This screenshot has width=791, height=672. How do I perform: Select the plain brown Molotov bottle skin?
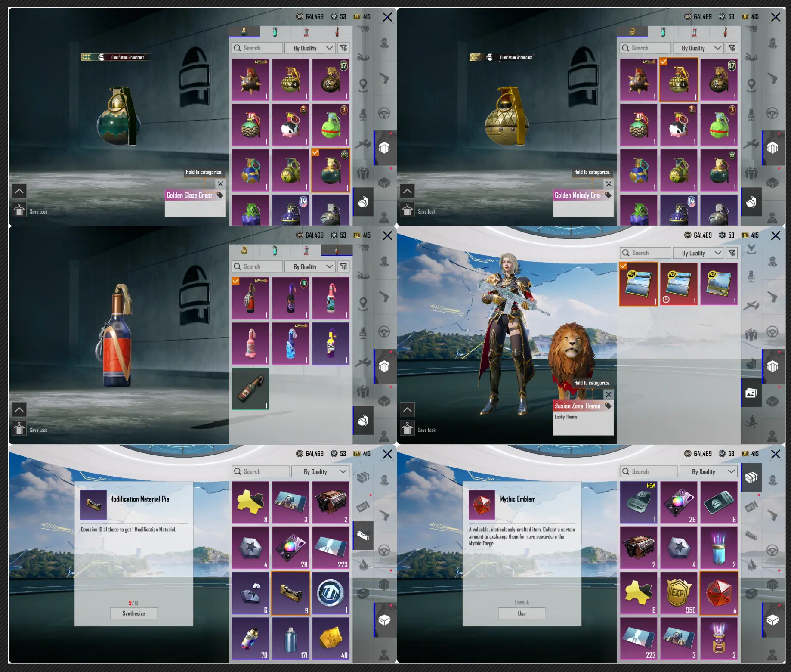click(x=250, y=388)
